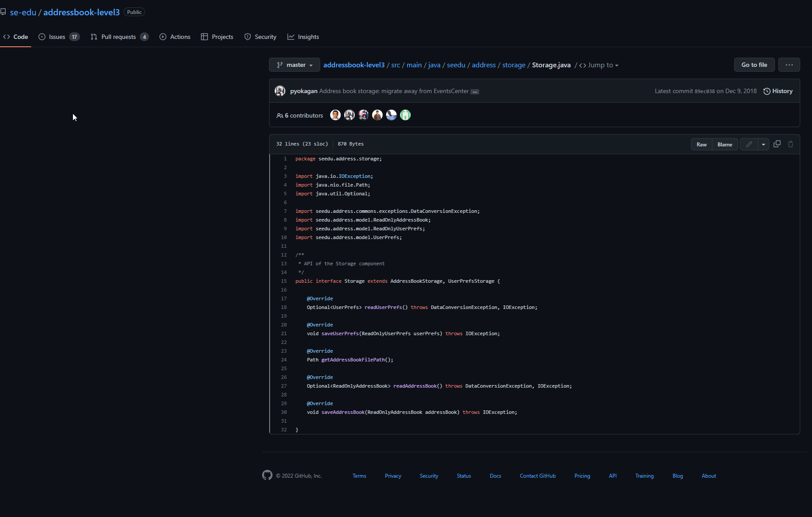Copy raw contents with the copy icon

click(777, 144)
